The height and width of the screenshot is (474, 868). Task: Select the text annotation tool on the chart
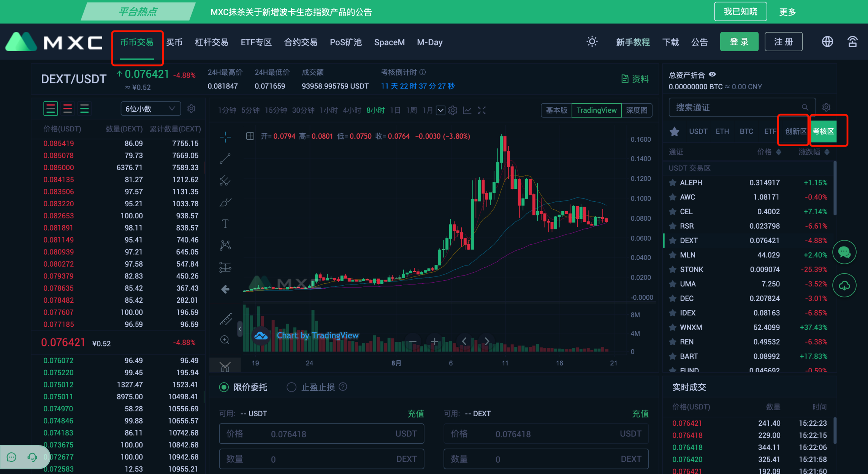tap(225, 224)
